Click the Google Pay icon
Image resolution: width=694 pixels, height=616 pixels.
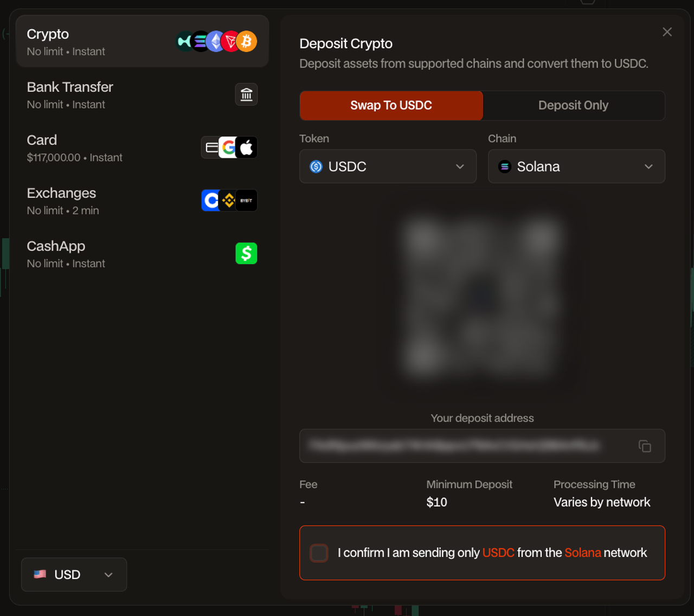click(x=228, y=147)
